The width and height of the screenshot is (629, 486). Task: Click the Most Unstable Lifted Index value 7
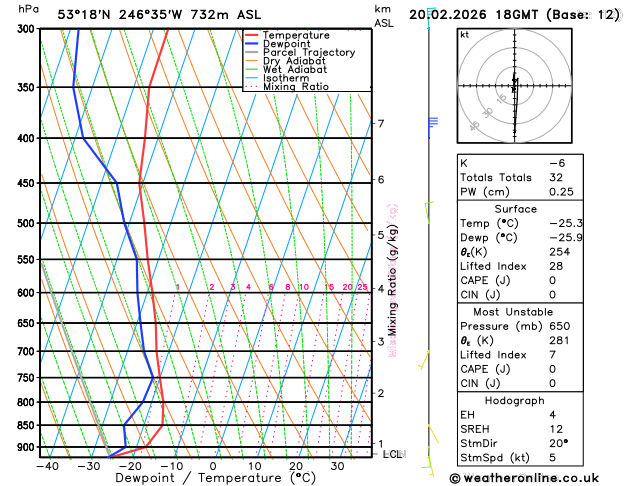[x=553, y=355]
